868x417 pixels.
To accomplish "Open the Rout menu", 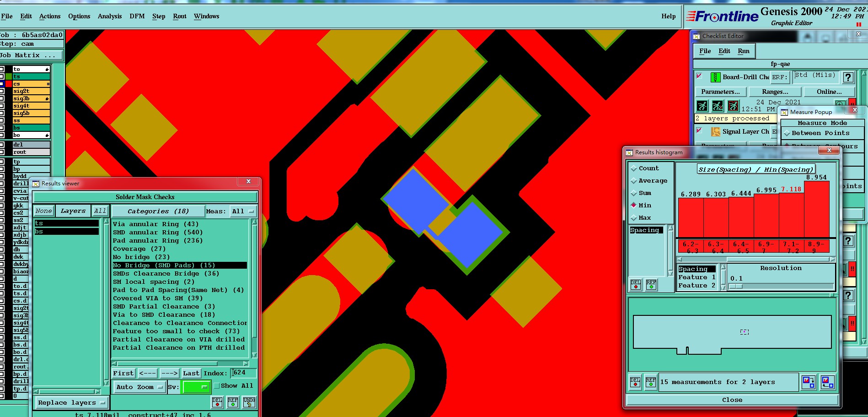I will click(x=180, y=16).
